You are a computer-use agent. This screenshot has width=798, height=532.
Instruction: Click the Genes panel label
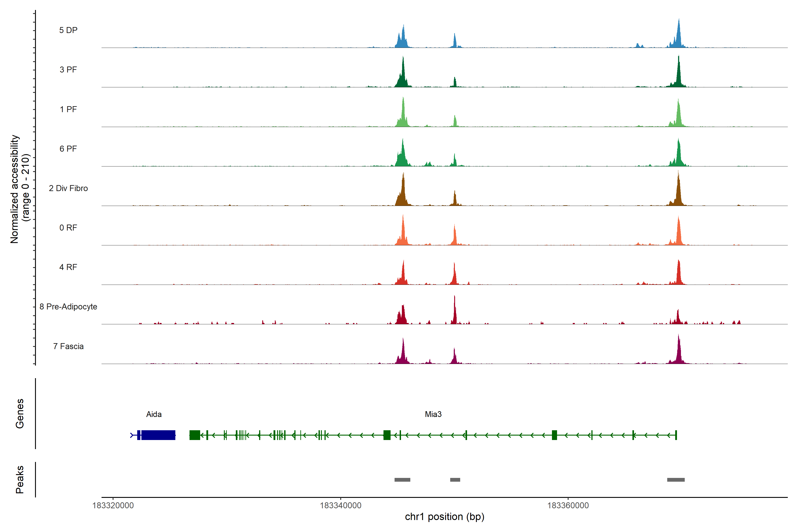point(20,414)
